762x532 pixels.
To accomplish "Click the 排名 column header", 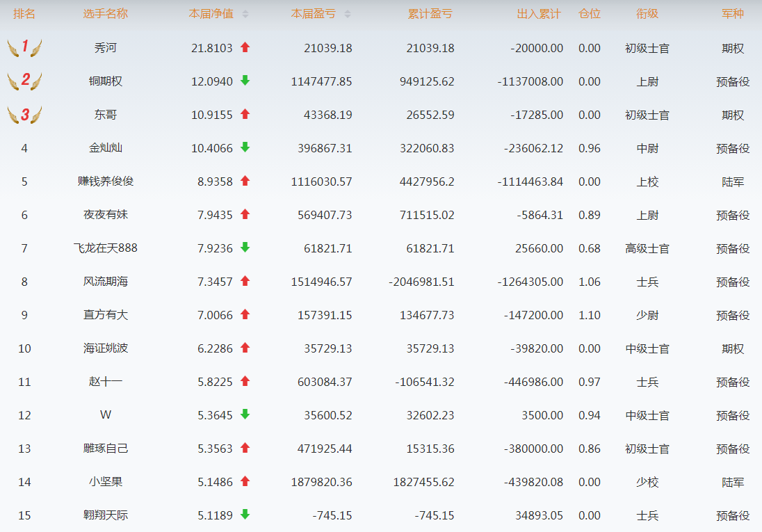I will coord(24,14).
